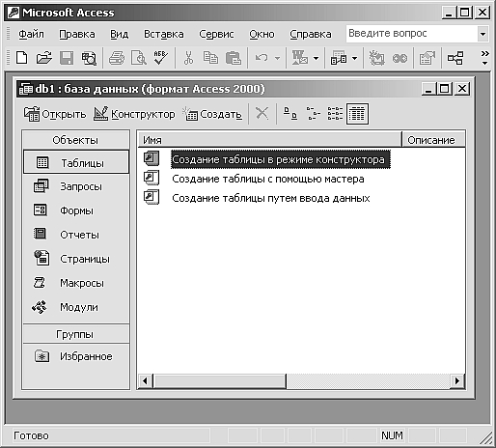Click the Copy toolbar icon
Viewport: 496px width, 448px height.
click(210, 58)
